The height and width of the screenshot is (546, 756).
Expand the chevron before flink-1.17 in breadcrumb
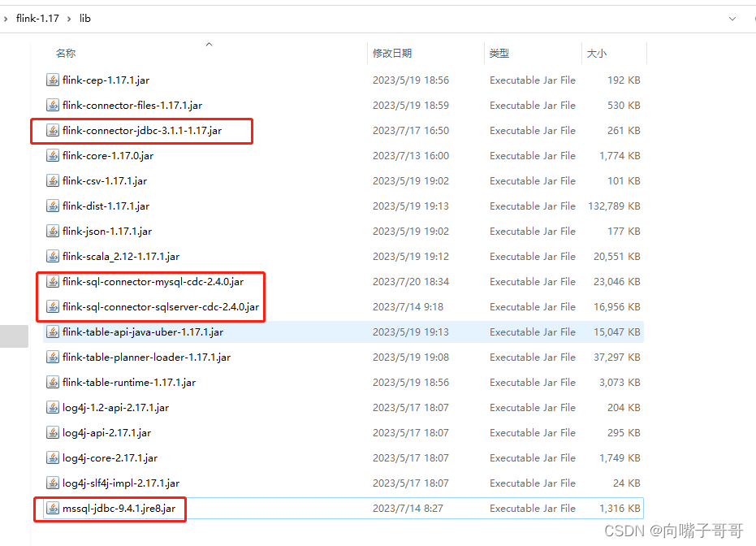(6, 18)
